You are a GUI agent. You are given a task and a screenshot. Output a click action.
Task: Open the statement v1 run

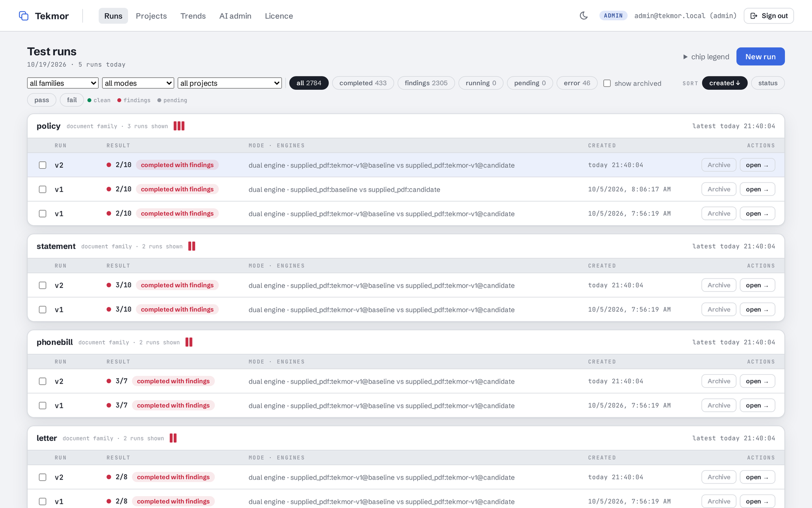pos(757,310)
